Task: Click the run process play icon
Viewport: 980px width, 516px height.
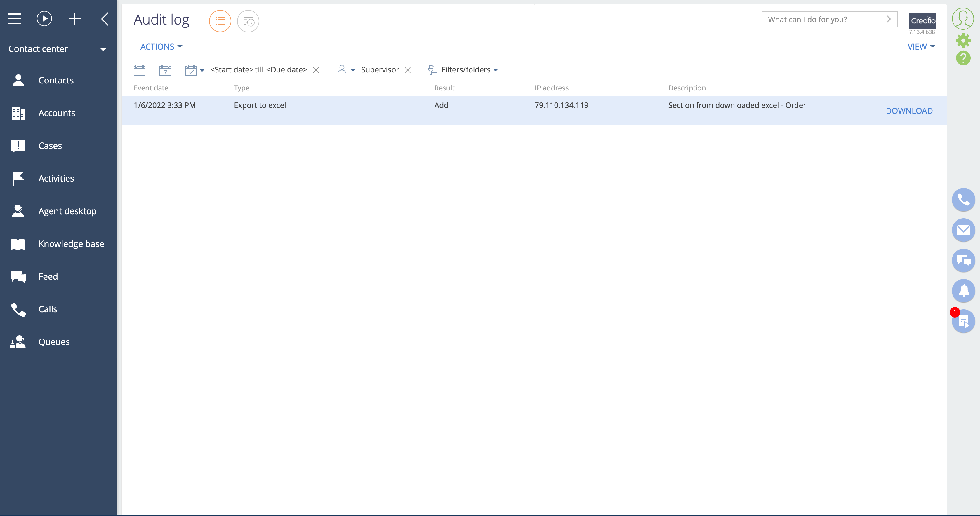Action: 44,18
